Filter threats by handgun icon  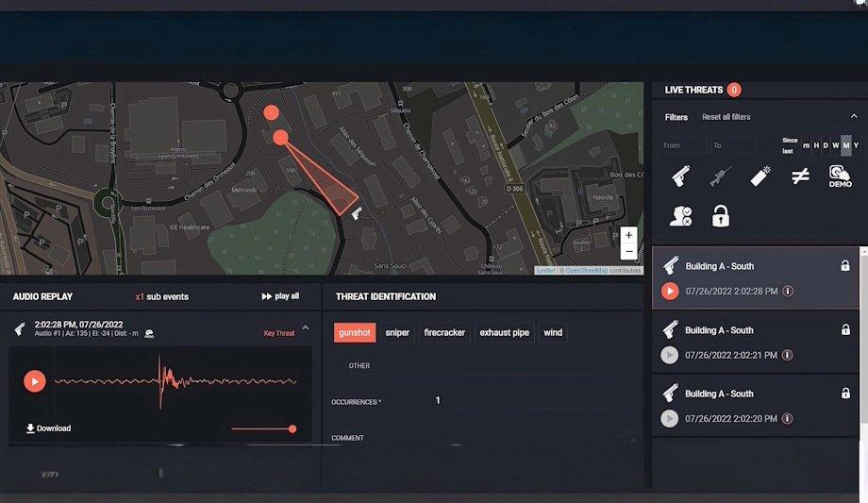point(681,176)
